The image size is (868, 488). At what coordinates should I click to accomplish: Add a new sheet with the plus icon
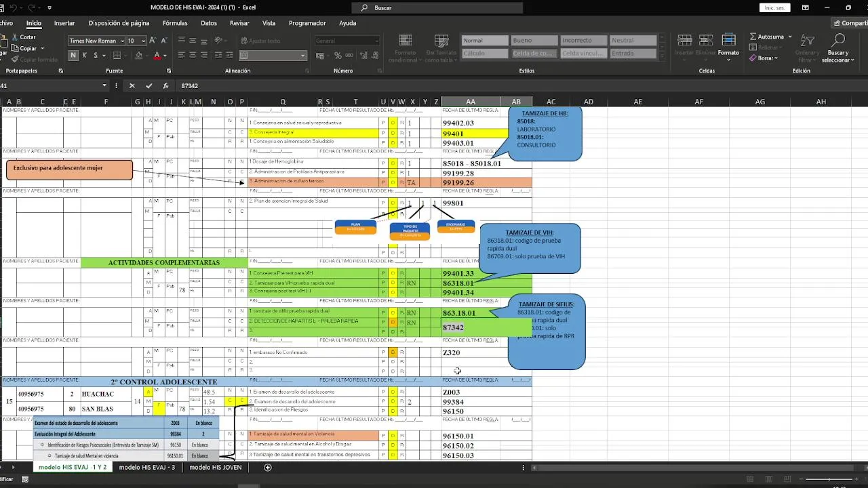[268, 467]
